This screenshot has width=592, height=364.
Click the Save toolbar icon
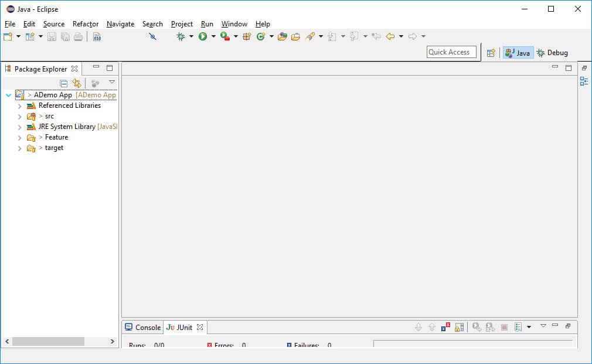click(52, 36)
